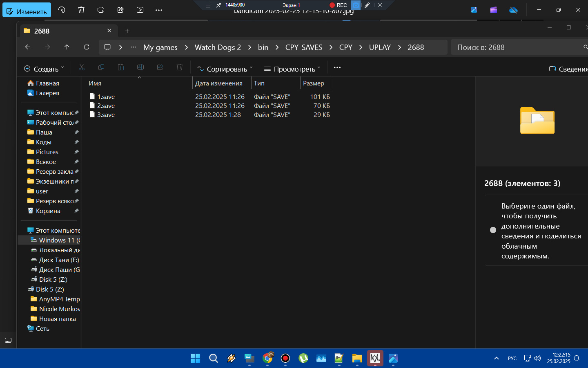The width and height of the screenshot is (588, 368).
Task: Open the Просмотреть view dropdown
Action: [292, 69]
